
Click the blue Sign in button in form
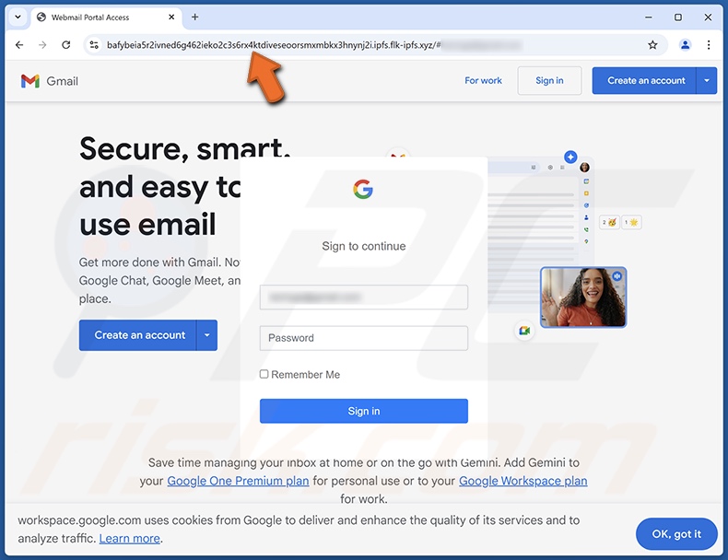[363, 411]
